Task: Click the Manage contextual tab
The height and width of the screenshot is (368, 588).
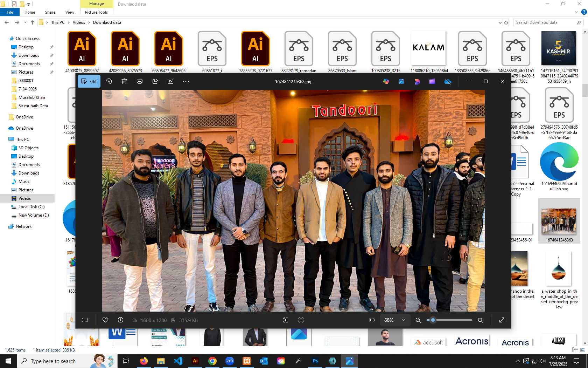Action: coord(97,4)
